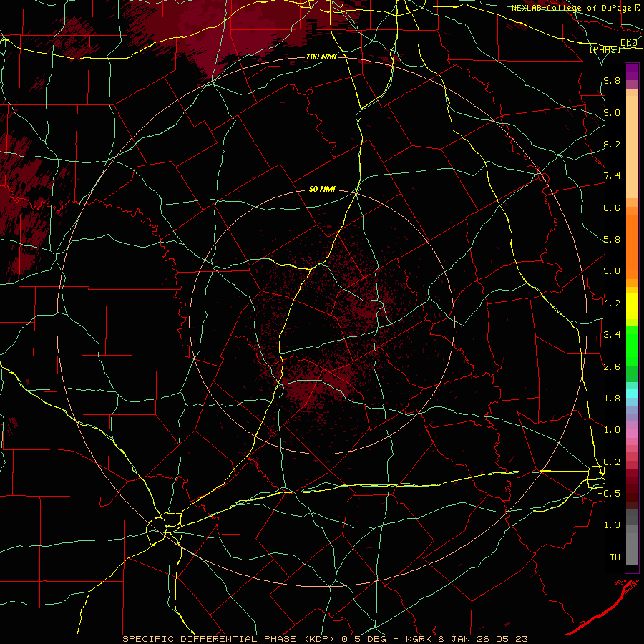644x644 pixels.
Task: Click the 9.0 scale label
Action: point(612,112)
